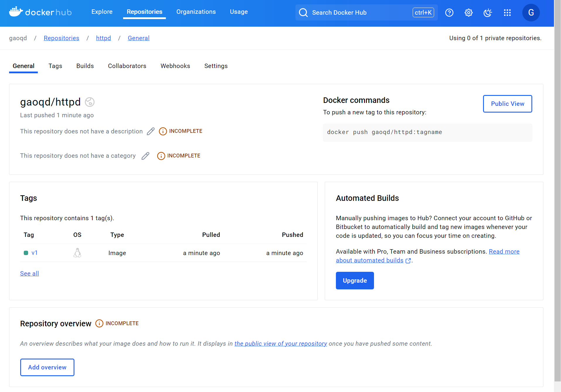Switch to the Settings tab
The image size is (561, 392).
tap(216, 66)
